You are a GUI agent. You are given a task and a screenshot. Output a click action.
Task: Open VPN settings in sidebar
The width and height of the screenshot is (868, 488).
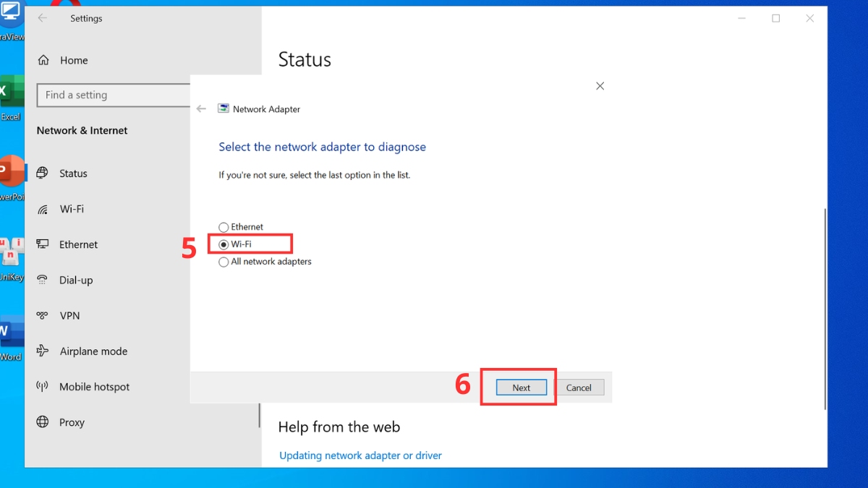click(x=69, y=315)
